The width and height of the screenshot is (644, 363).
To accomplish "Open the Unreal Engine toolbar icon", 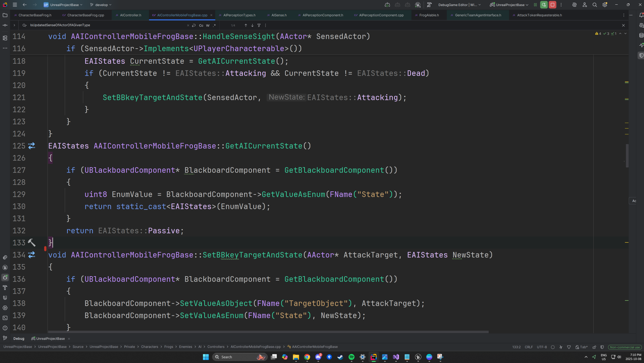I will (418, 5).
